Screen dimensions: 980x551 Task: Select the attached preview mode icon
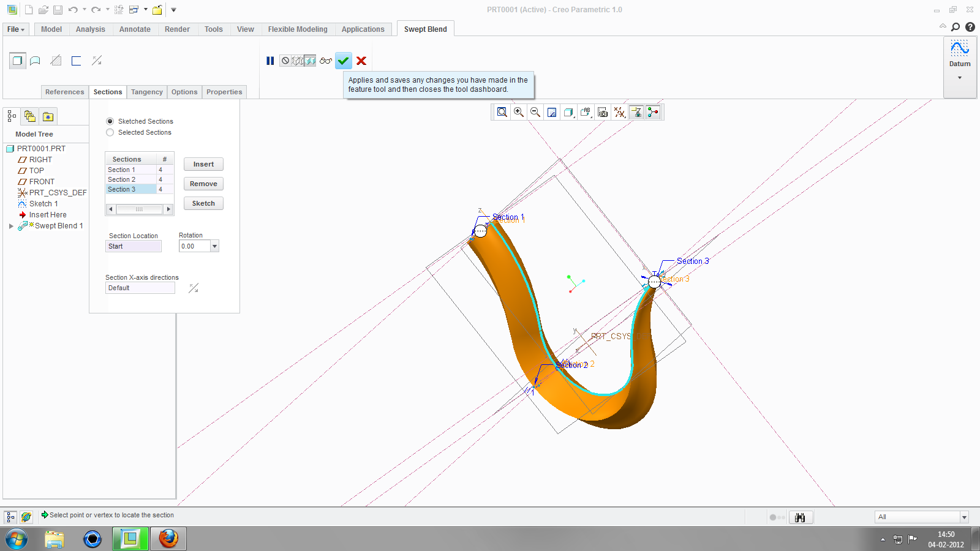pyautogui.click(x=310, y=61)
